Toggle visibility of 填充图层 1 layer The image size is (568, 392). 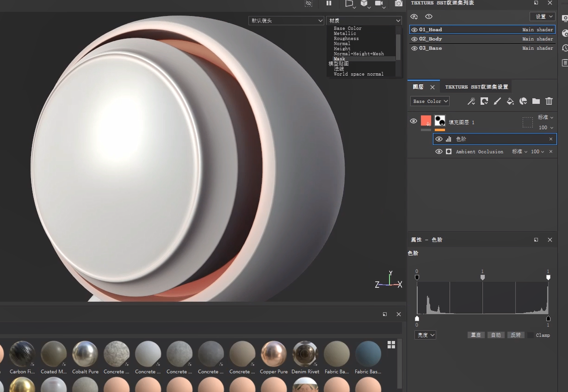pyautogui.click(x=413, y=121)
